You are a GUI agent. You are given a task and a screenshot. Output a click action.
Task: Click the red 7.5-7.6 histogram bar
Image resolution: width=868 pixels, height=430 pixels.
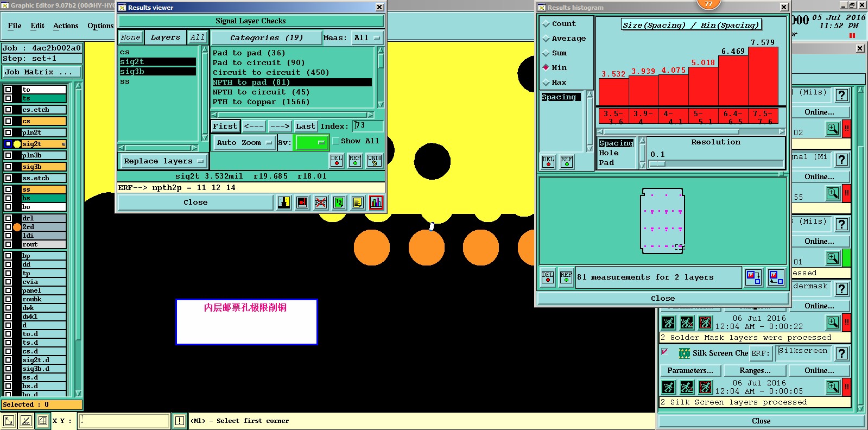click(763, 77)
